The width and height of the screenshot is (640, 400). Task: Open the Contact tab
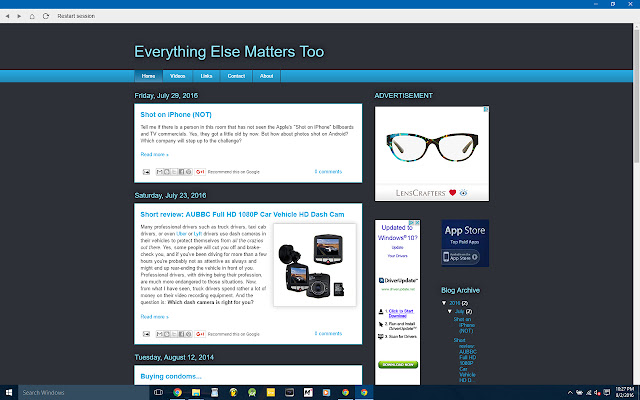pyautogui.click(x=236, y=76)
